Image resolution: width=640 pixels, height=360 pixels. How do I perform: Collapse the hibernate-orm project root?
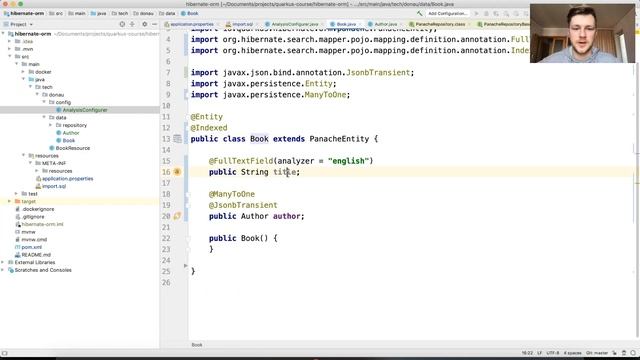point(3,34)
